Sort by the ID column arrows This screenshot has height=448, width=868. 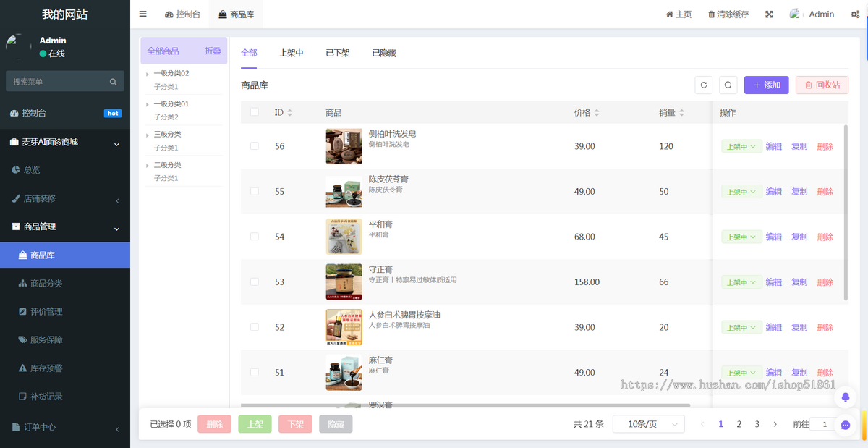(290, 113)
